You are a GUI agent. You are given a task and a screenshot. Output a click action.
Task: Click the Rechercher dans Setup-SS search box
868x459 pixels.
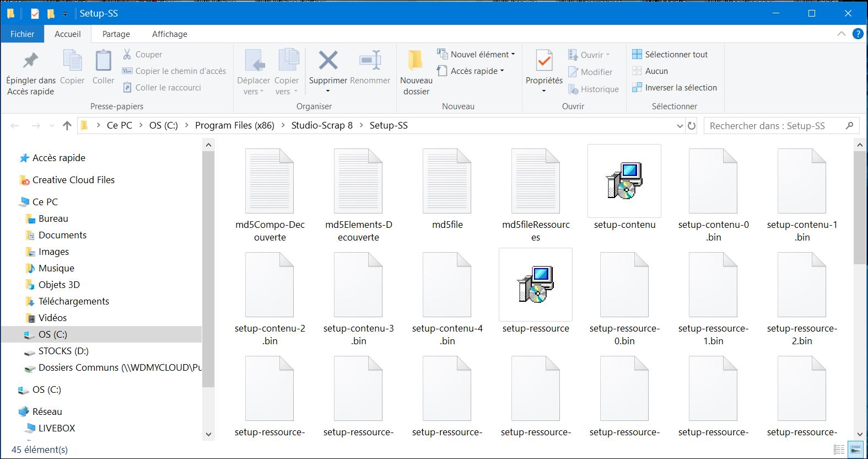pyautogui.click(x=774, y=126)
